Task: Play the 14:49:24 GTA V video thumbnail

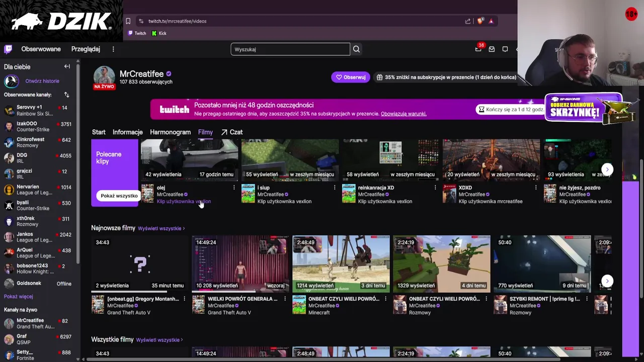Action: pos(240,263)
